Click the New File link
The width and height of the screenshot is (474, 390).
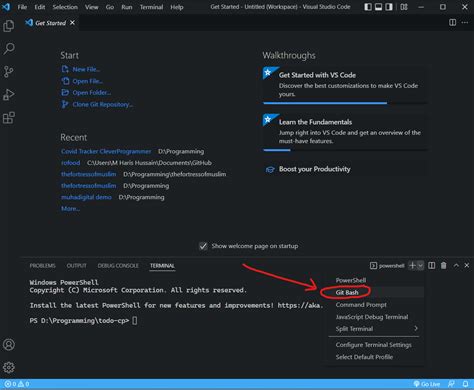pos(80,69)
